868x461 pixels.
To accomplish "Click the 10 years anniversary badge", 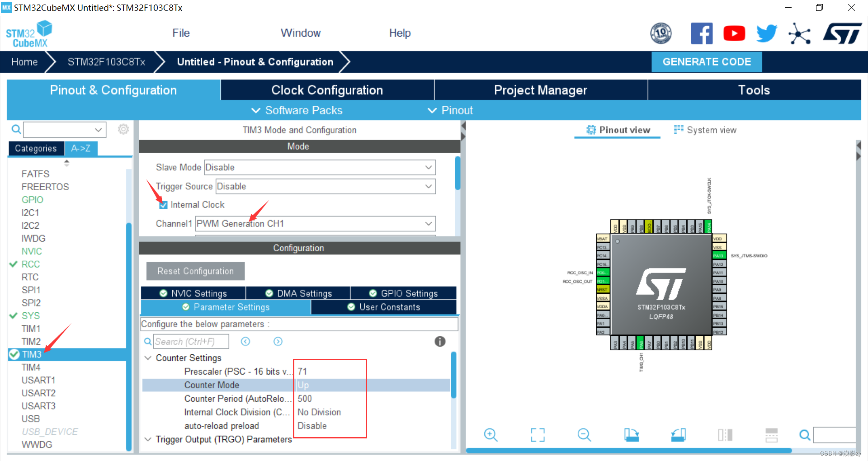I will pyautogui.click(x=661, y=33).
